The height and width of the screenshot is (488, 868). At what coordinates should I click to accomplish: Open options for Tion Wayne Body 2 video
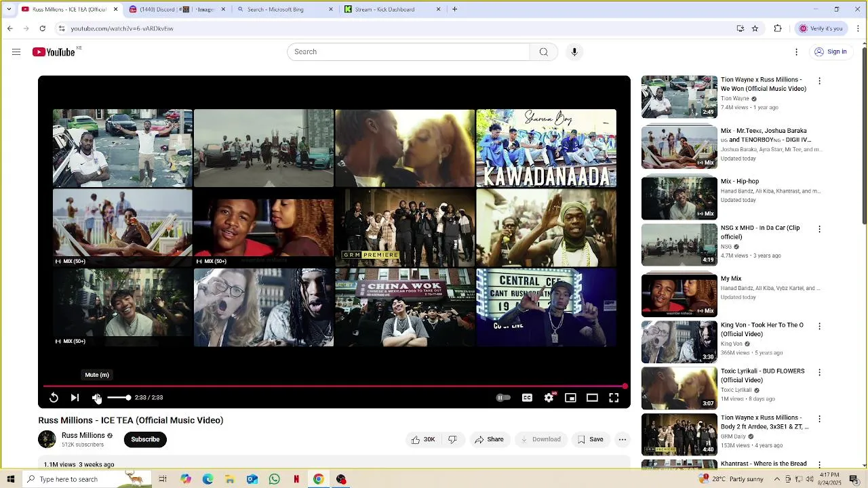tap(819, 419)
